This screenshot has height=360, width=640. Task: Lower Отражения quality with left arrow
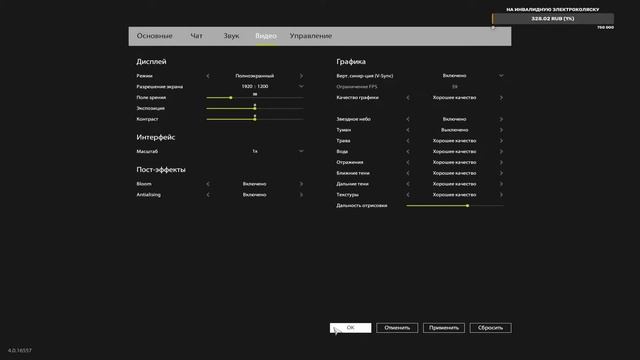(x=408, y=162)
